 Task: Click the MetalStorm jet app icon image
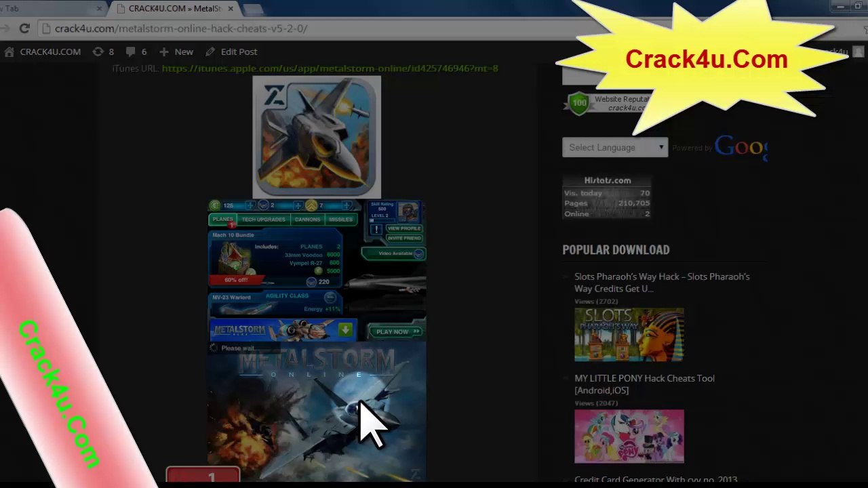point(317,137)
